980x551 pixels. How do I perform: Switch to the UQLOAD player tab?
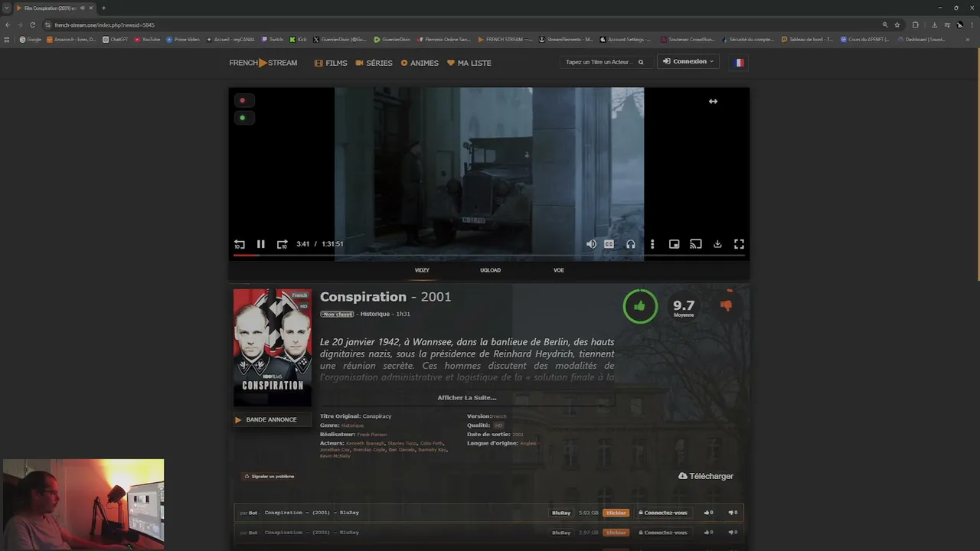[490, 270]
